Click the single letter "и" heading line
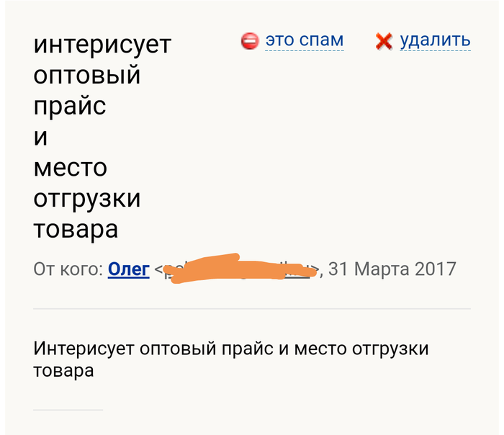This screenshot has height=435, width=504. pyautogui.click(x=40, y=138)
